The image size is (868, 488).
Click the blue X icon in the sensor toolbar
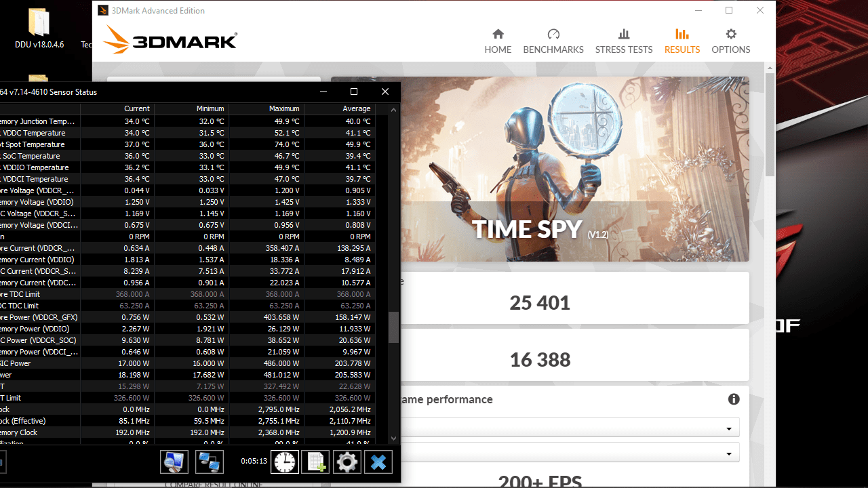(x=378, y=462)
